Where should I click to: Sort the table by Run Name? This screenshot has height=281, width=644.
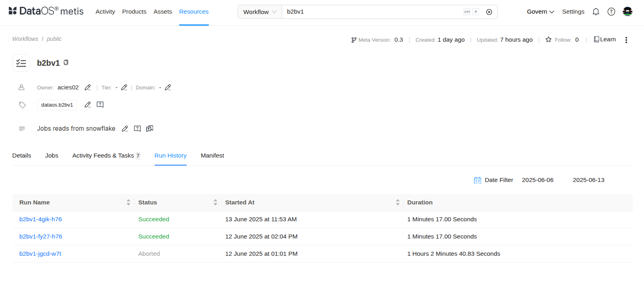[128, 202]
